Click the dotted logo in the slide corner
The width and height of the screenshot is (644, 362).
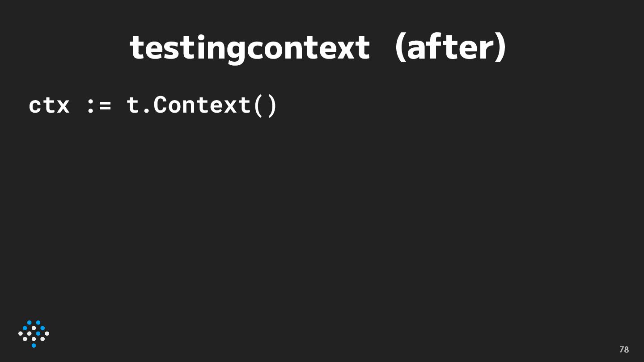pyautogui.click(x=34, y=333)
